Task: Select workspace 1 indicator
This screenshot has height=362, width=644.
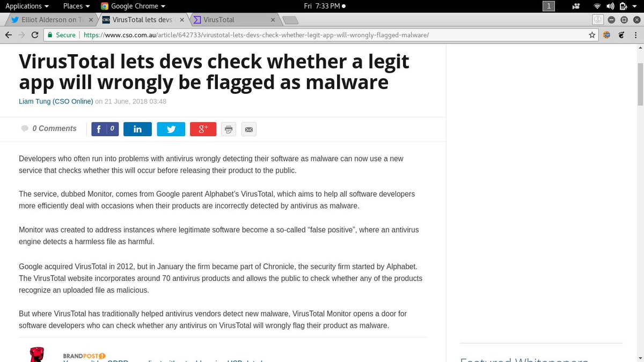Action: pos(548,6)
